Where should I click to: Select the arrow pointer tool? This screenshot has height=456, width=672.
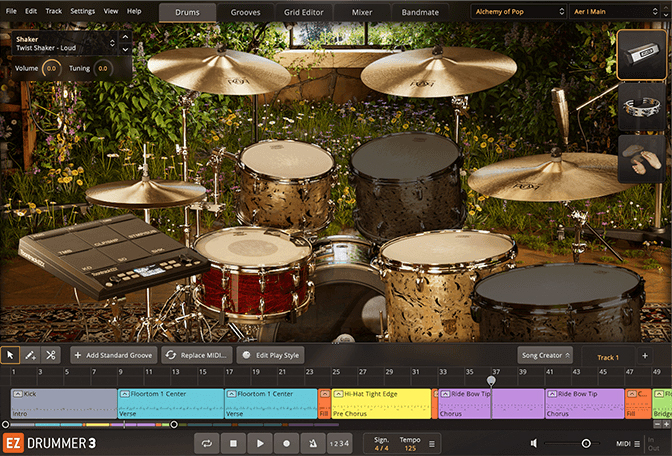(x=10, y=355)
